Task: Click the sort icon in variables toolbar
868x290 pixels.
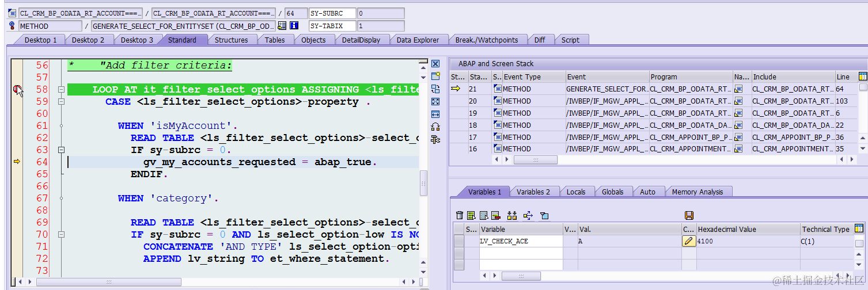Action: tap(511, 216)
